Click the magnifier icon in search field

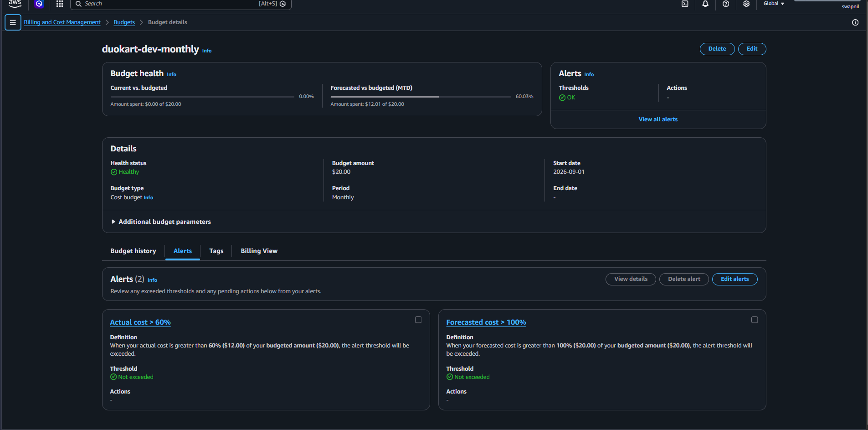pyautogui.click(x=78, y=4)
